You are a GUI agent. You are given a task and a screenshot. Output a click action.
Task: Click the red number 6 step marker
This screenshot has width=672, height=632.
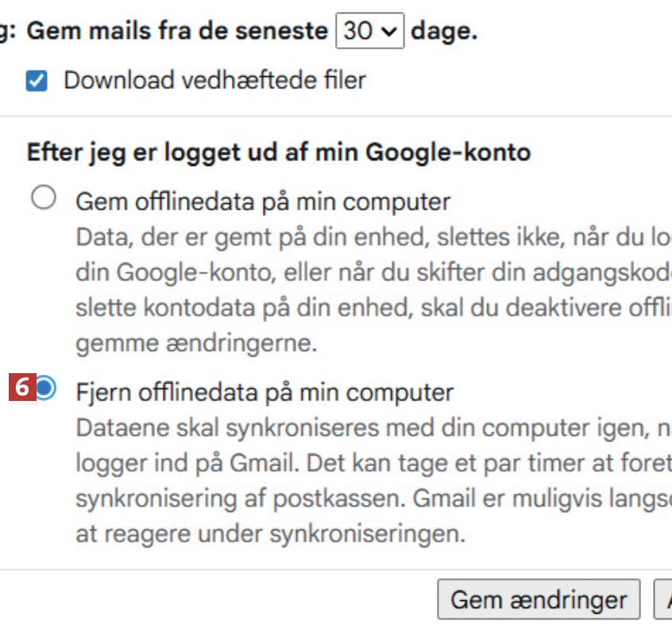[x=23, y=387]
